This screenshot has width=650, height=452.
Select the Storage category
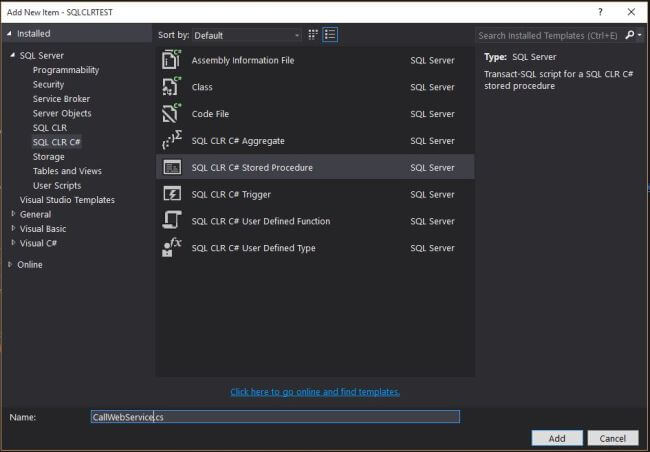49,156
